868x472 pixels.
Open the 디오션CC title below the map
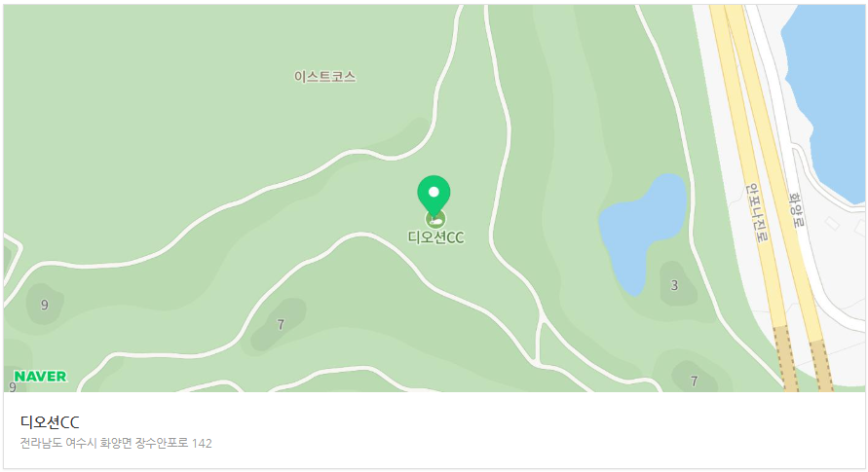pyautogui.click(x=50, y=422)
